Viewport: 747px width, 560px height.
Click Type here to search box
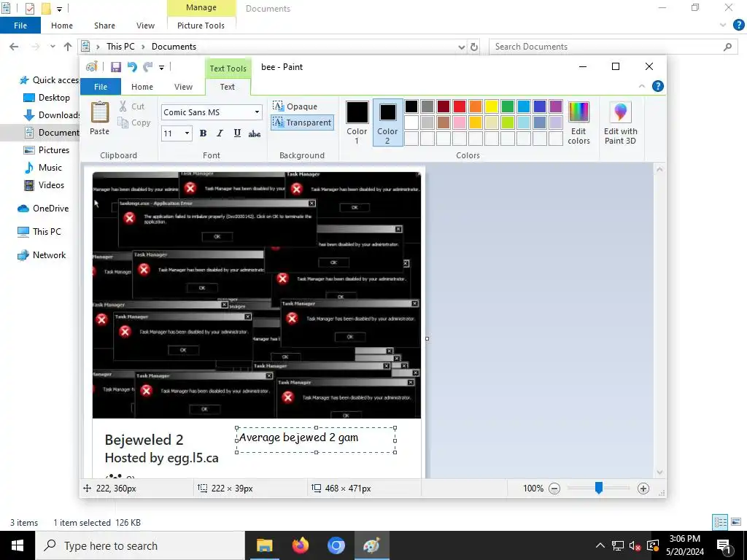point(140,545)
